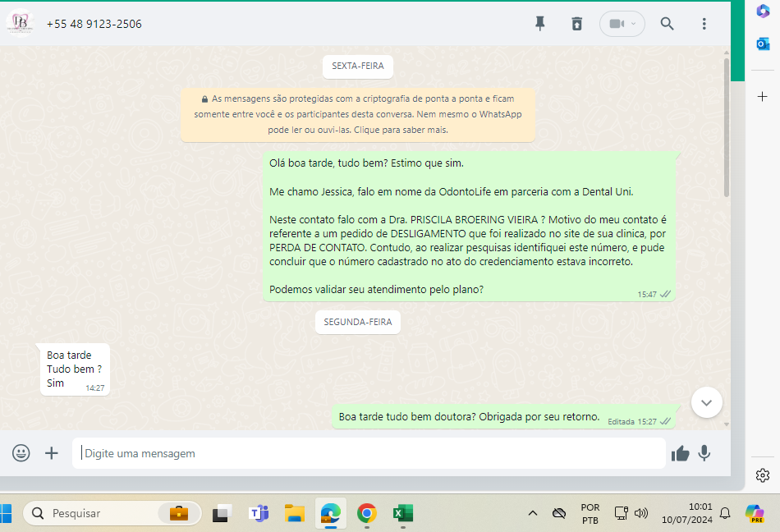Open Outlook in the Edge sidebar
This screenshot has height=532, width=780.
coord(763,44)
